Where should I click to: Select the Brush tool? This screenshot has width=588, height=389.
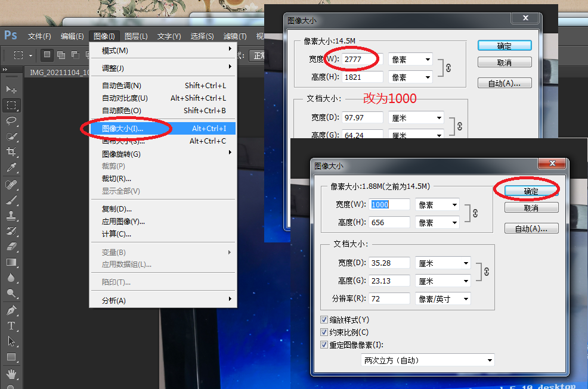(11, 200)
